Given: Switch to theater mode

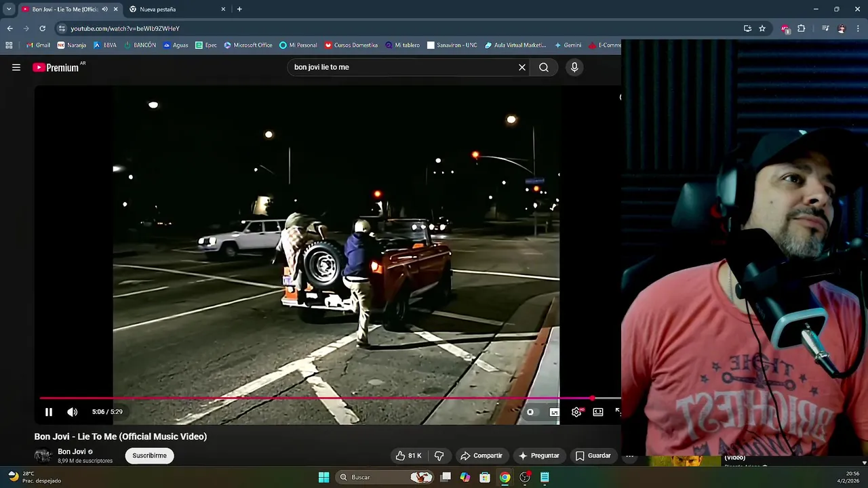Looking at the screenshot, I should tap(598, 412).
